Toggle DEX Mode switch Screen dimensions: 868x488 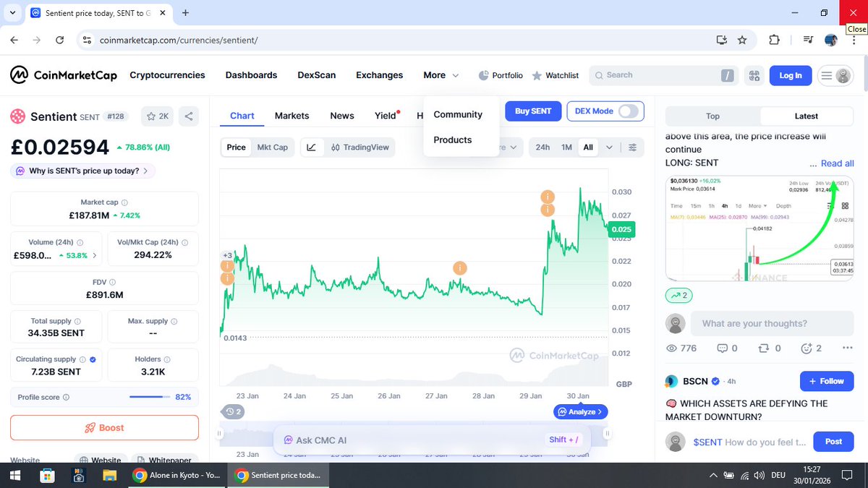coord(629,111)
